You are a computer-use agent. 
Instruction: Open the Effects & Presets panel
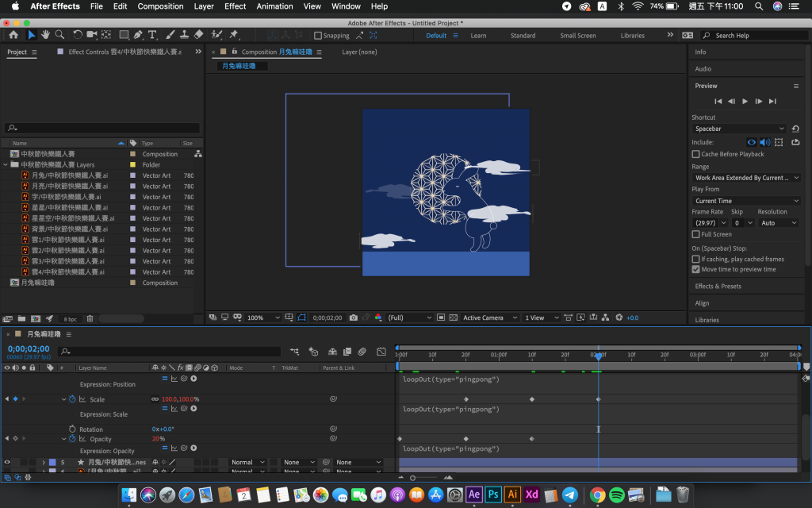point(718,286)
